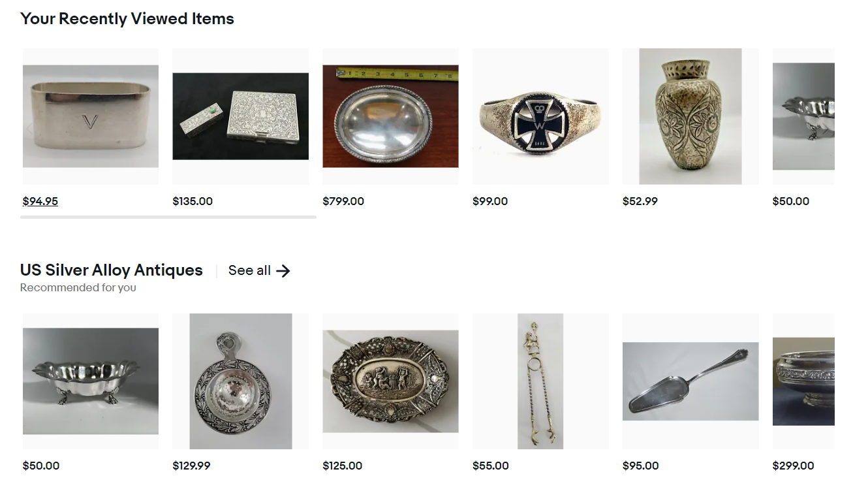
Task: Click the See all link
Action: pyautogui.click(x=249, y=270)
